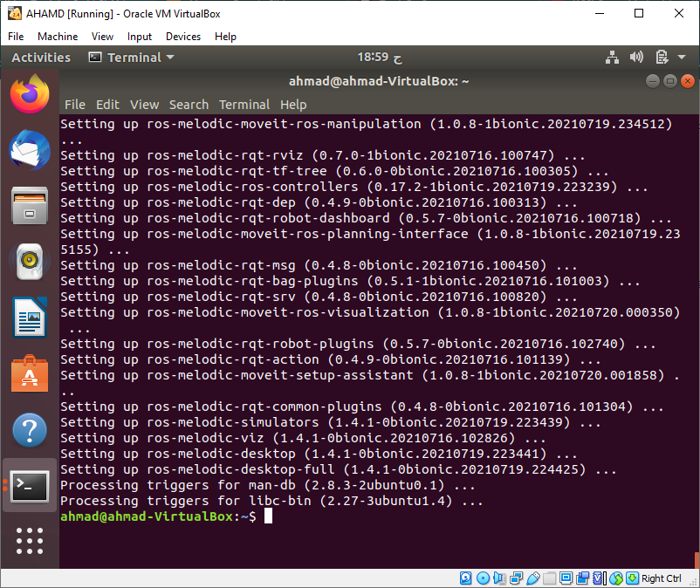Launch LibreOffice Writer from the dock

click(x=30, y=318)
